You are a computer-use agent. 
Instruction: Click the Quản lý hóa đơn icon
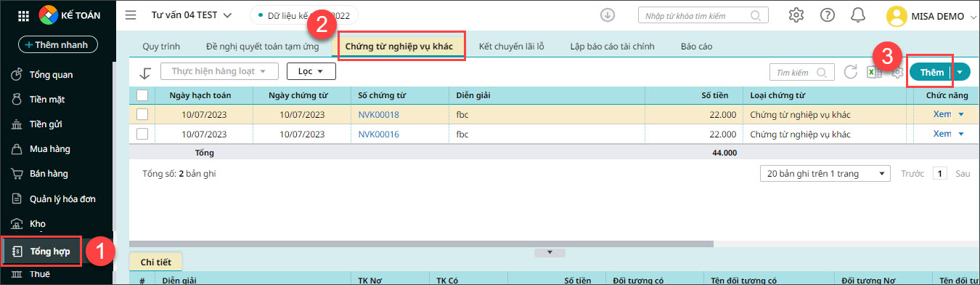(17, 198)
